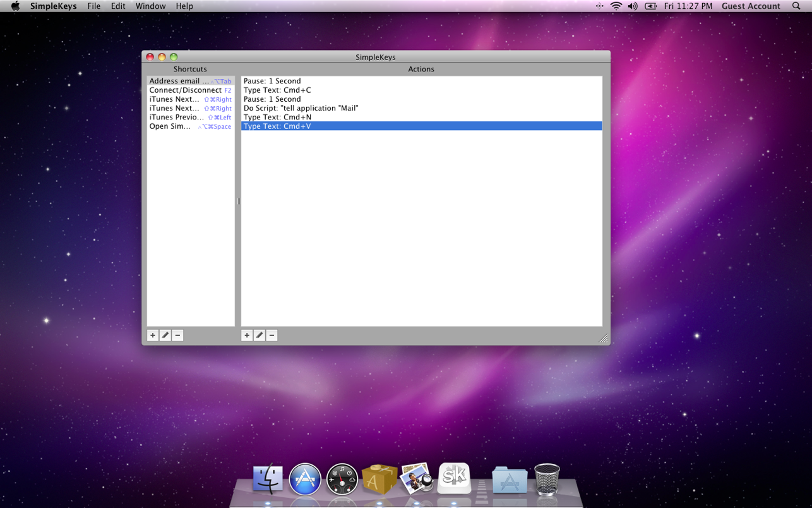Open the Window menu
Screen dimensions: 812x508
tap(150, 6)
